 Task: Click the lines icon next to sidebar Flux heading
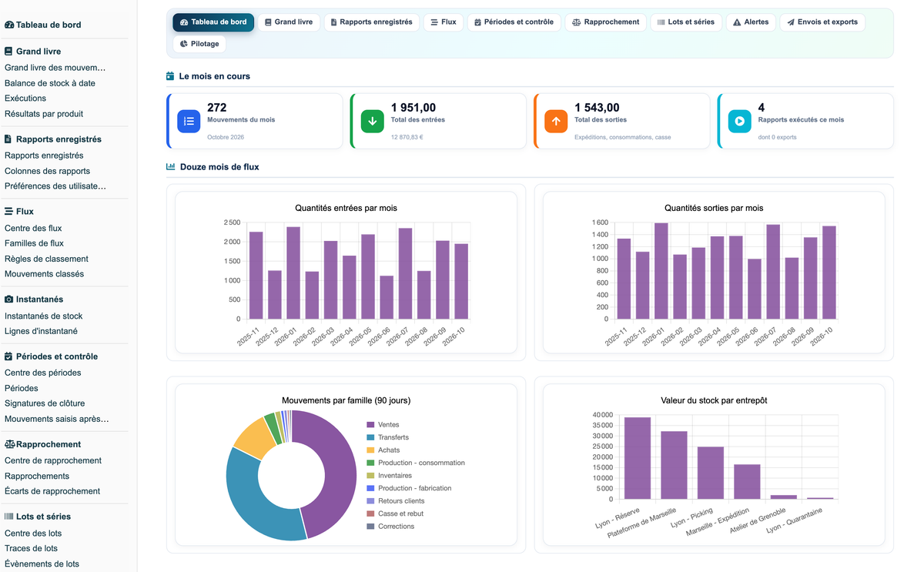coord(8,211)
